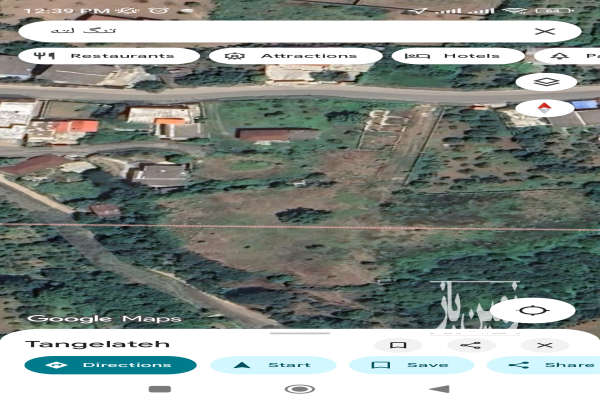Center map on my location
Screen dimensions: 600x400
pyautogui.click(x=535, y=310)
